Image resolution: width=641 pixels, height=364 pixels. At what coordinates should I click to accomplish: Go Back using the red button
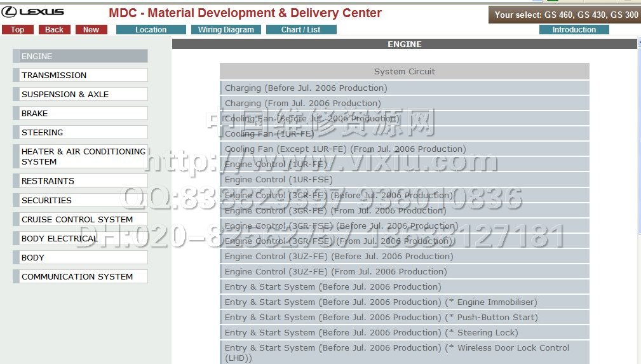click(x=54, y=30)
